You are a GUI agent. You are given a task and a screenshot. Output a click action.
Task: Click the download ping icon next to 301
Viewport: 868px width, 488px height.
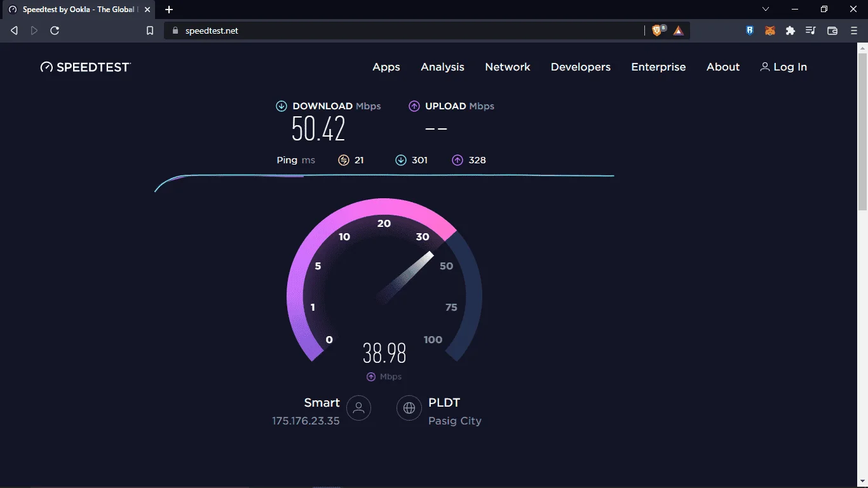click(x=401, y=160)
